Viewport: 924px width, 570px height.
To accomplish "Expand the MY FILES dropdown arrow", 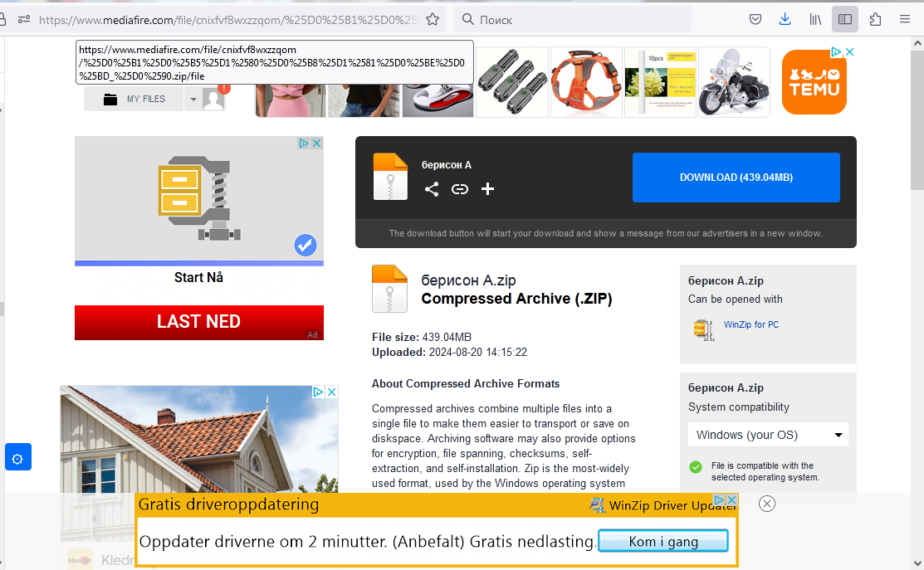I will (193, 100).
